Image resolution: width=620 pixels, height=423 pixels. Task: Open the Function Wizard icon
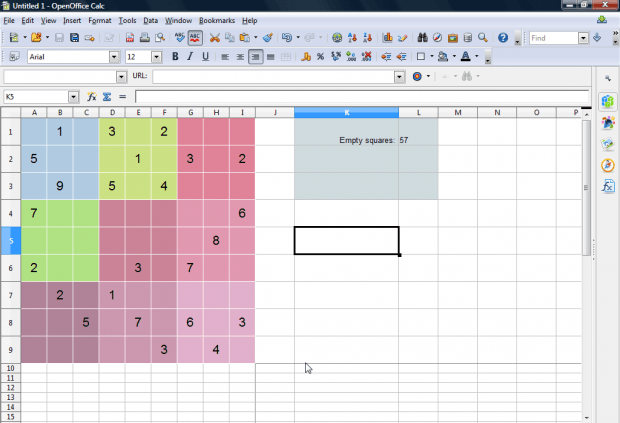91,97
